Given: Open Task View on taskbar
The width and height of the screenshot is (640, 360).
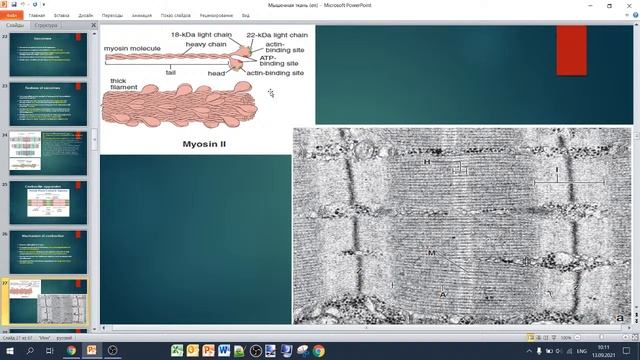Looking at the screenshot, I should click(x=49, y=351).
